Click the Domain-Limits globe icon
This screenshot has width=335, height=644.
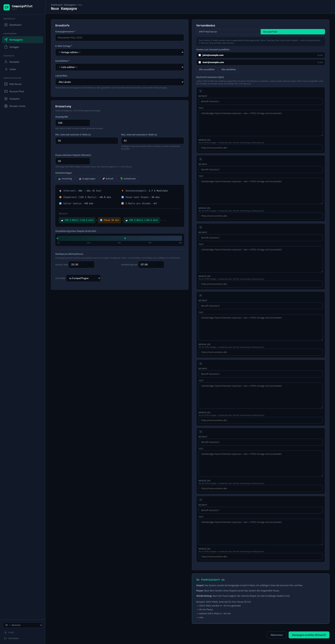coord(6,106)
